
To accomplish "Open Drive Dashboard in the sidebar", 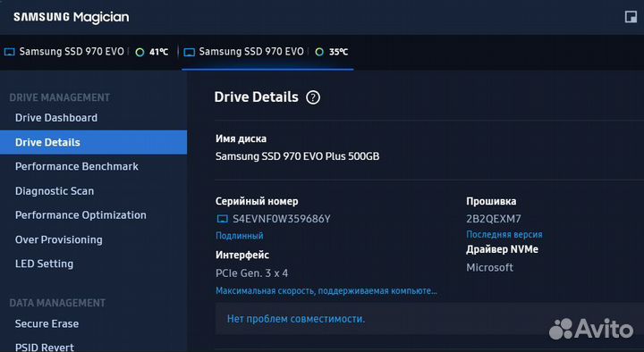I will (56, 118).
